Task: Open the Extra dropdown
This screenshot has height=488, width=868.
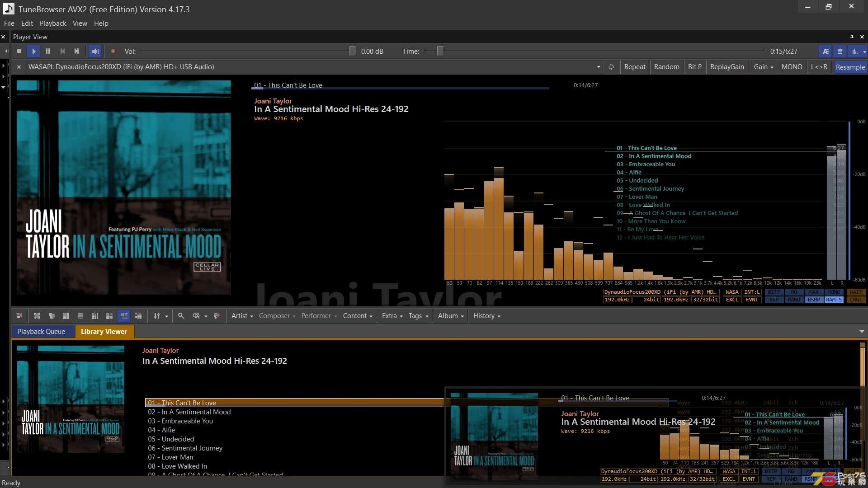Action: (x=392, y=316)
